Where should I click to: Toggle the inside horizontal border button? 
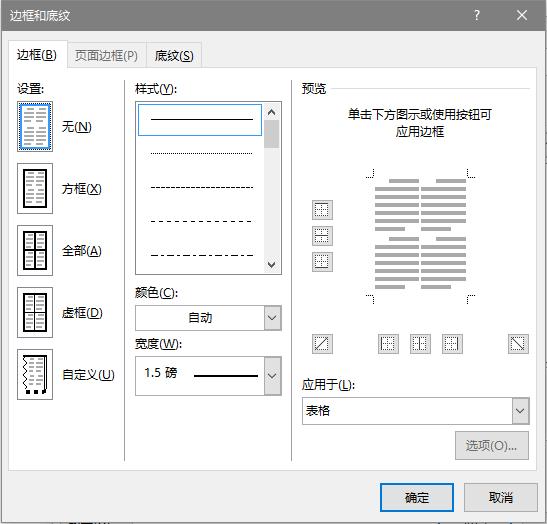pyautogui.click(x=322, y=236)
